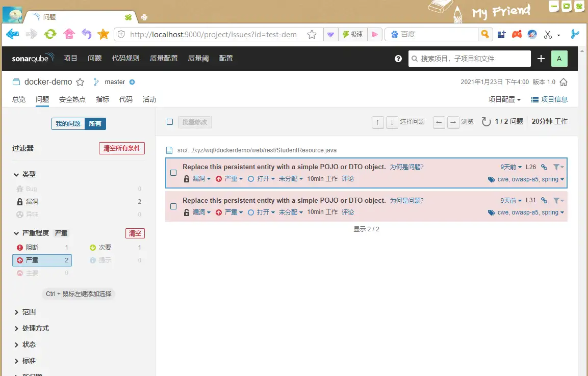Click the reload issues circular arrow icon
The height and width of the screenshot is (376, 588).
486,122
